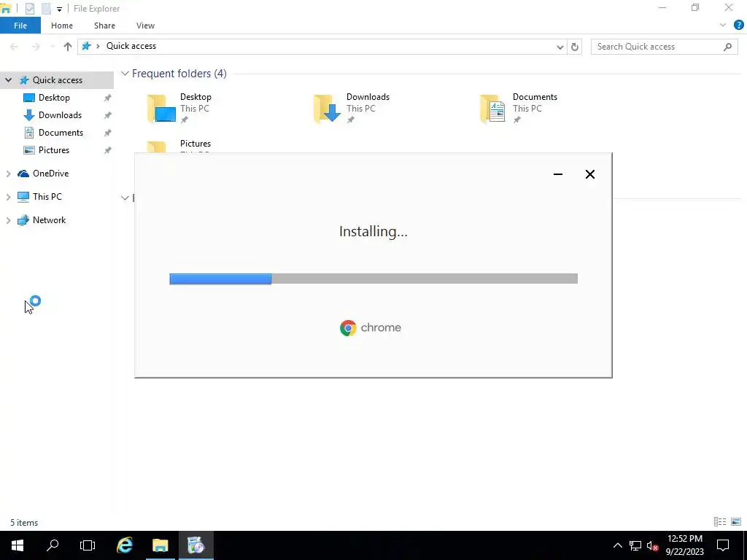Show hidden system tray icons
The image size is (747, 560).
617,545
